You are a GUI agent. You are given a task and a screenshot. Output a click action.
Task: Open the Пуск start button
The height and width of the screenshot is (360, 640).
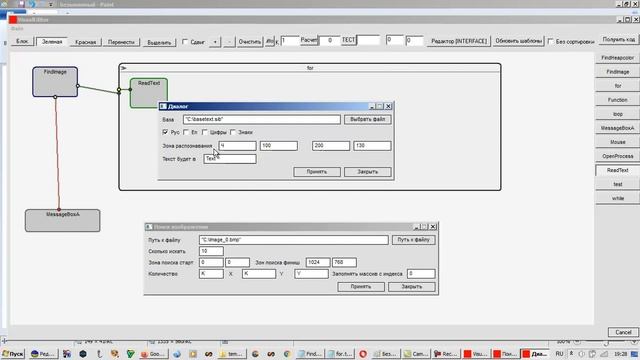pos(13,354)
